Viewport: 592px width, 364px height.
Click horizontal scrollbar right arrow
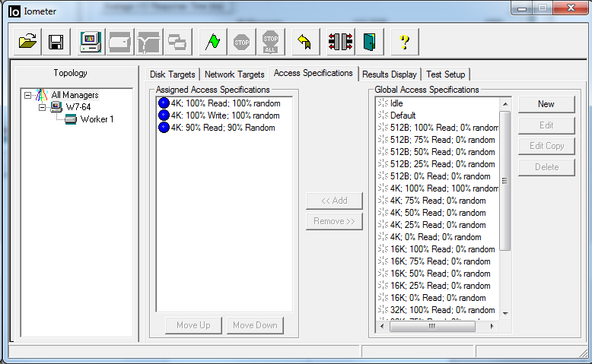[492, 326]
